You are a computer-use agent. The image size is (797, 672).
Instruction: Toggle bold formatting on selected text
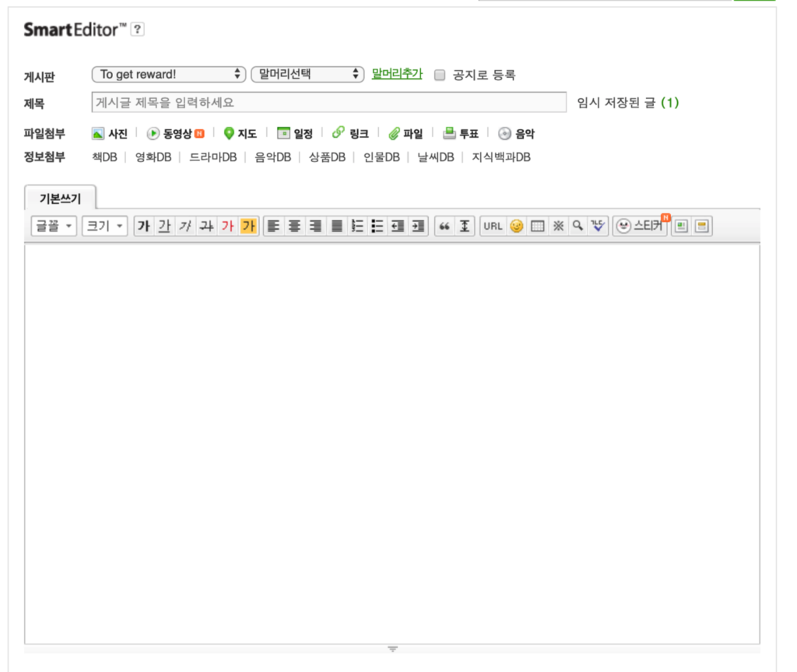pos(143,226)
